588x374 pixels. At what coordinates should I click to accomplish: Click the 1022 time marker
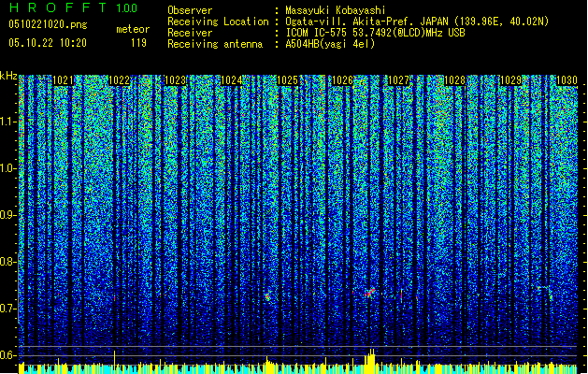(120, 80)
